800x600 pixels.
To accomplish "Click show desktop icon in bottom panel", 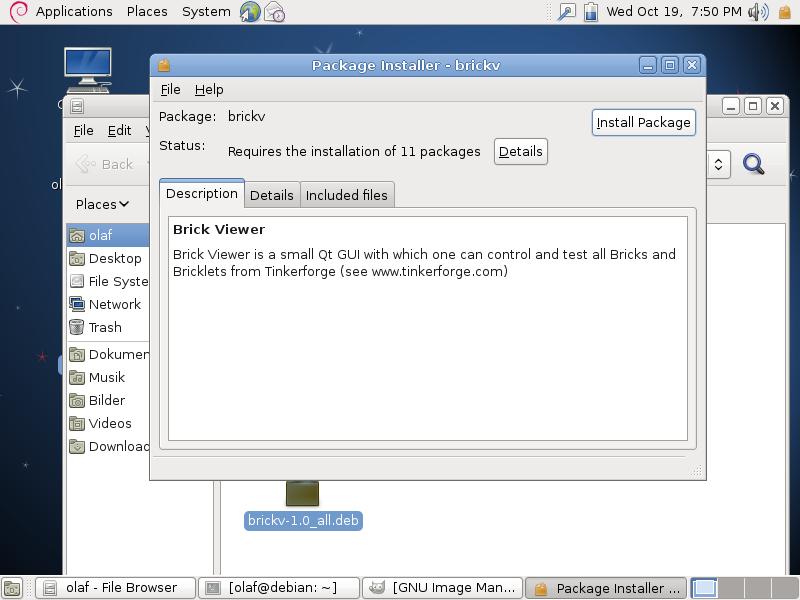I will pyautogui.click(x=12, y=588).
